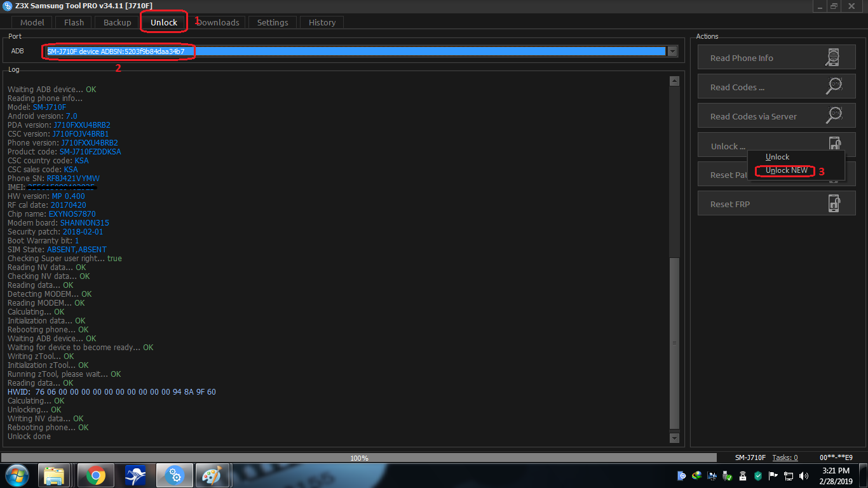The width and height of the screenshot is (868, 488).
Task: Click the Z3X title bar app icon
Action: click(x=8, y=6)
